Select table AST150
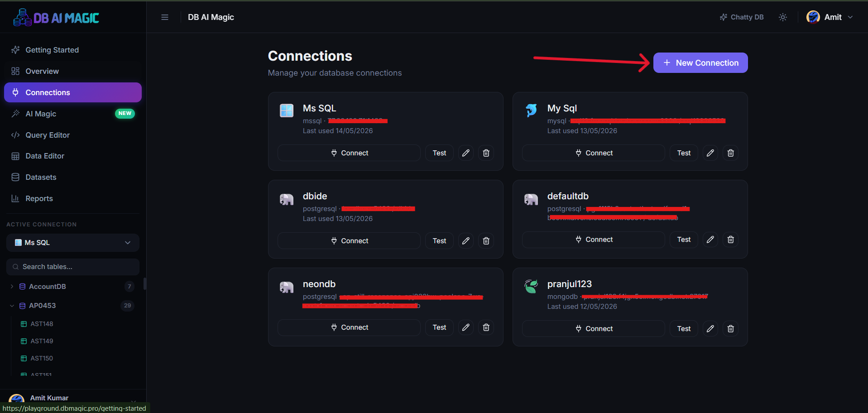 [x=42, y=358]
